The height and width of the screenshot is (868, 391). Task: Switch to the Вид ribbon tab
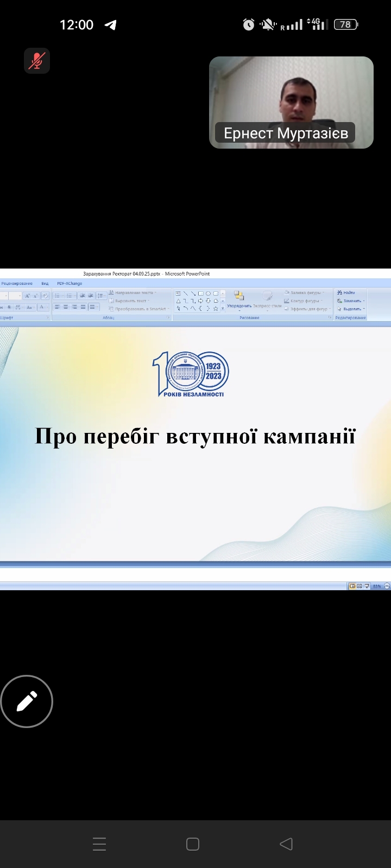[x=45, y=284]
